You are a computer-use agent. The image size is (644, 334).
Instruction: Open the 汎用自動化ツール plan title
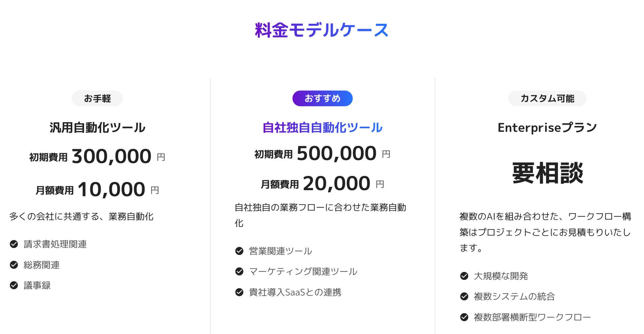97,128
